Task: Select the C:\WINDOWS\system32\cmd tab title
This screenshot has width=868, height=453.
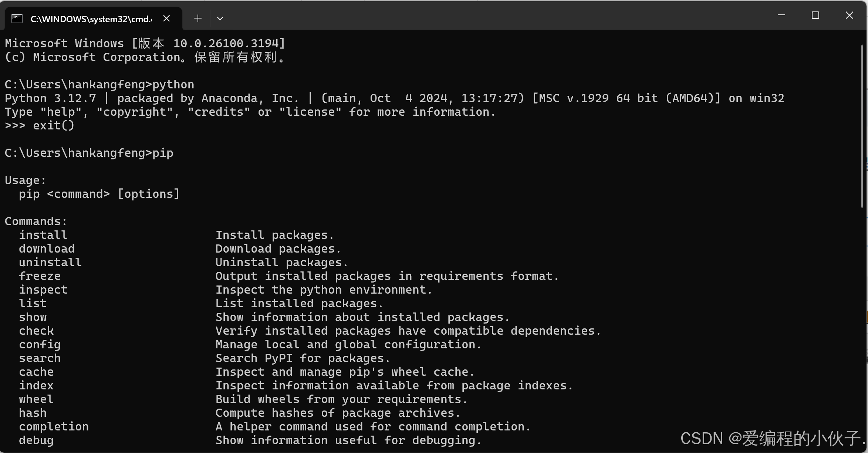Action: [91, 19]
